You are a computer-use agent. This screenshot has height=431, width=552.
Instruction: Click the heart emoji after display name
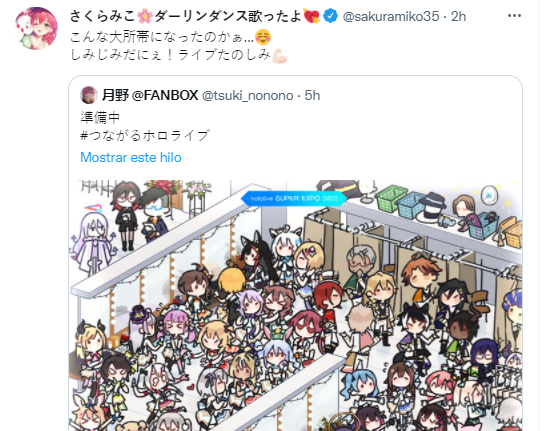(x=312, y=16)
